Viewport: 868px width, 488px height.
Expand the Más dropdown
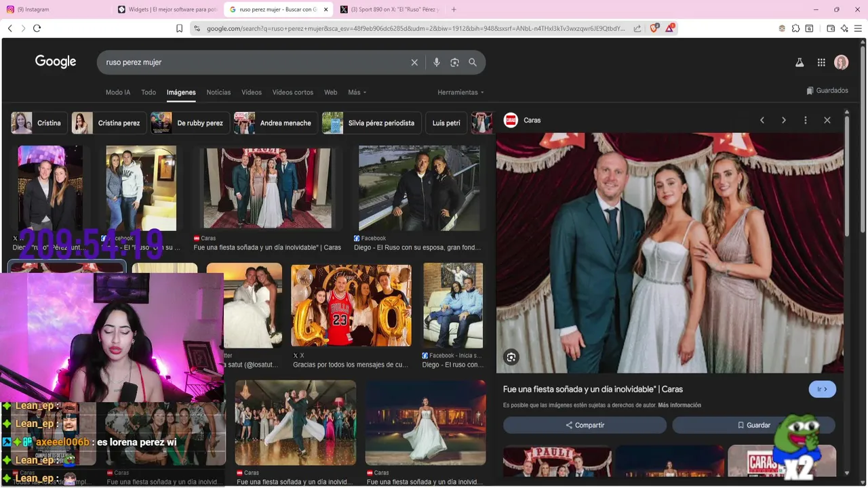click(x=357, y=92)
